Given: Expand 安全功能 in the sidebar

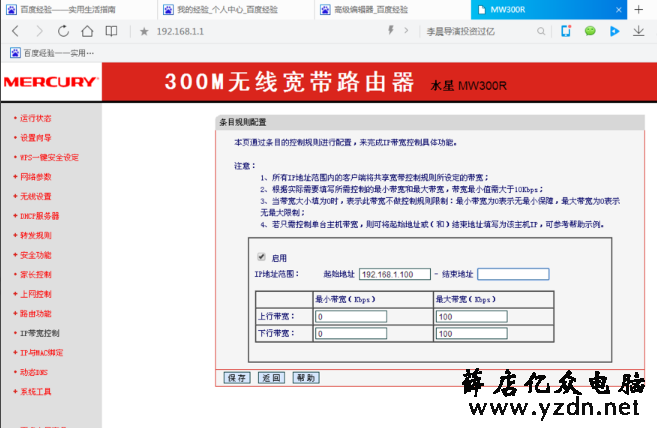Looking at the screenshot, I should point(35,255).
